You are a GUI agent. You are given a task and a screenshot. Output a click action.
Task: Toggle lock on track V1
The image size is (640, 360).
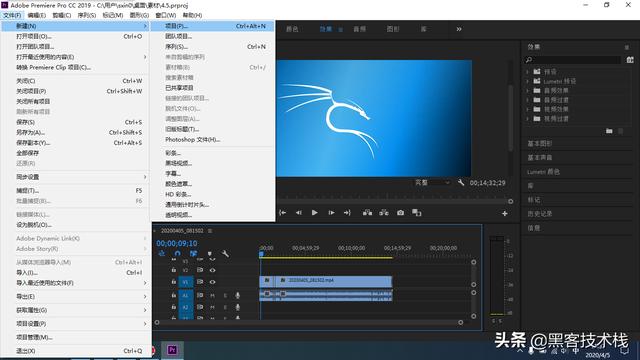pos(174,282)
